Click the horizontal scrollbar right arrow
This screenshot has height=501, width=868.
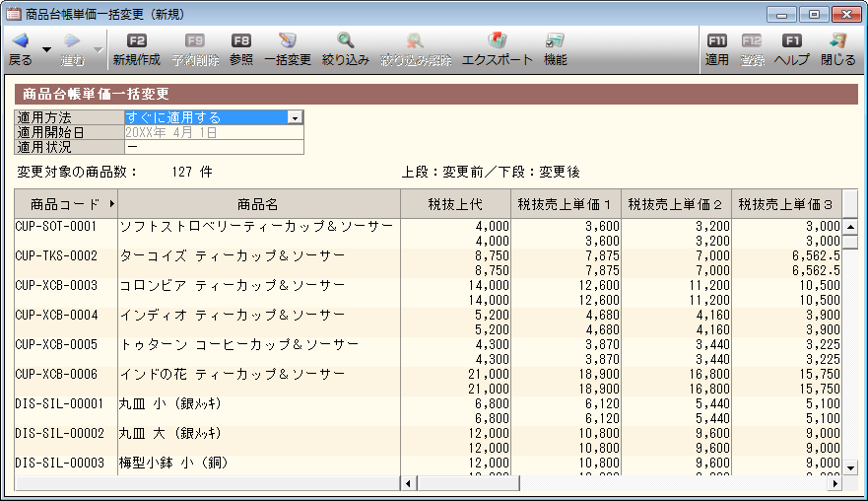[x=835, y=483]
